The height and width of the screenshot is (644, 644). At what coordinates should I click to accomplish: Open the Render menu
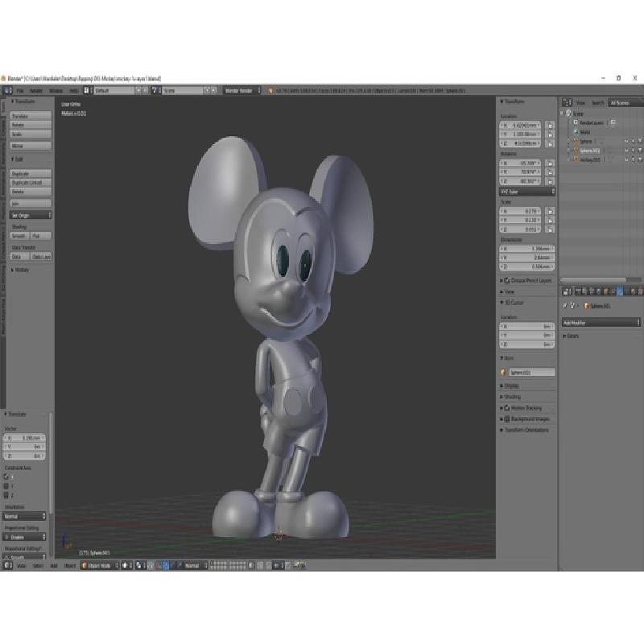(x=37, y=91)
